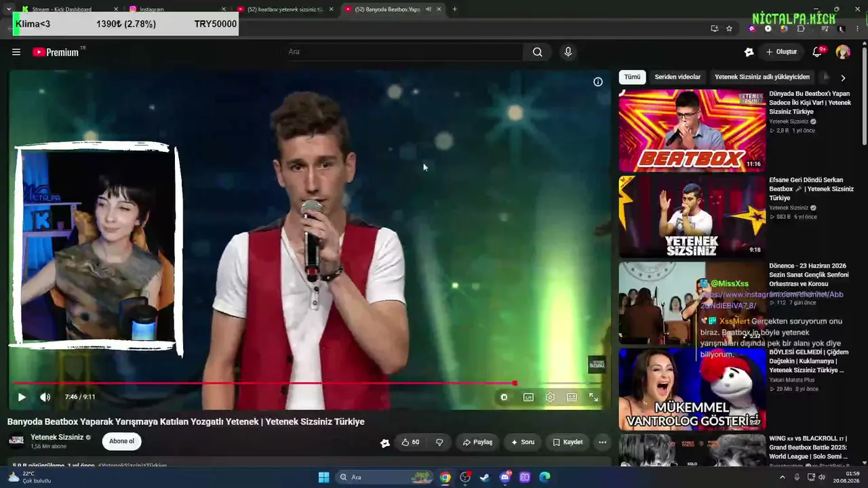Subscribe with Abone ol button
The height and width of the screenshot is (488, 868).
[x=121, y=441]
